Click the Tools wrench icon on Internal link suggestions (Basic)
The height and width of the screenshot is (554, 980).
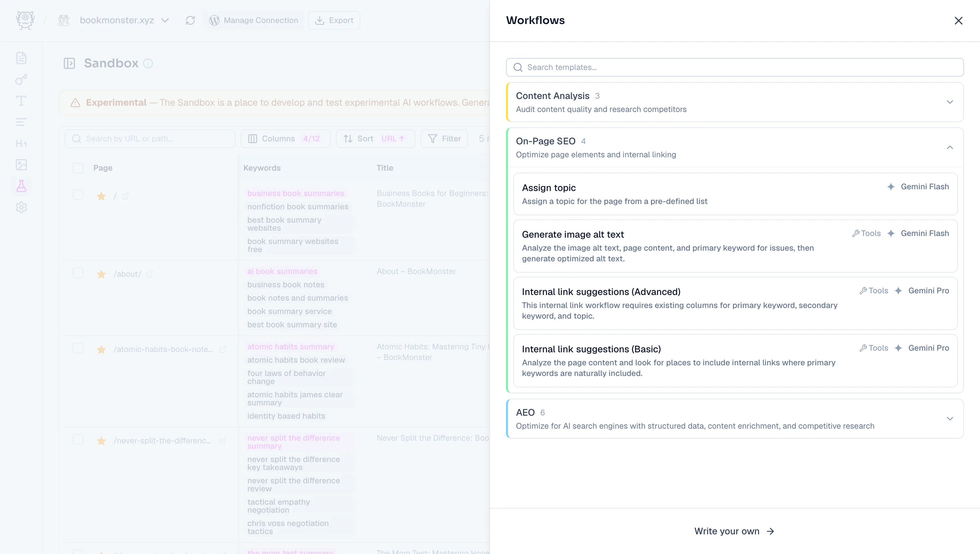863,349
